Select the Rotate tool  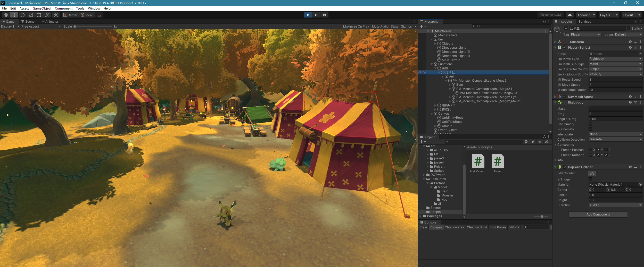tap(23, 15)
